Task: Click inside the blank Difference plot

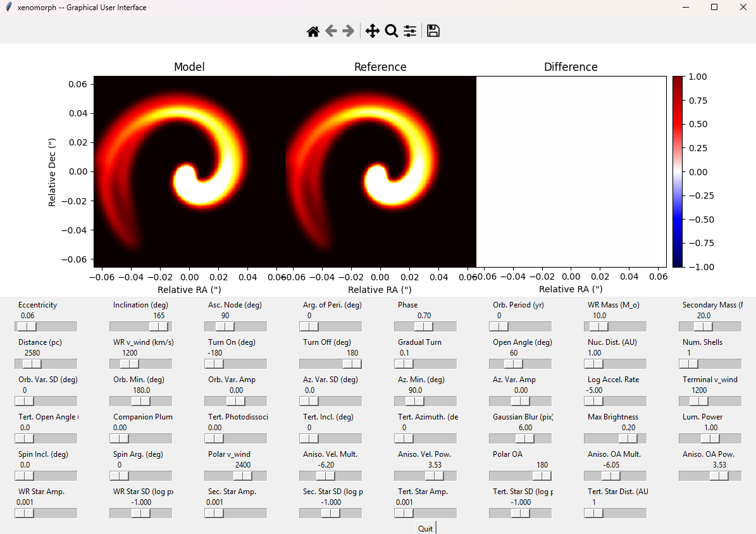Action: tap(571, 171)
